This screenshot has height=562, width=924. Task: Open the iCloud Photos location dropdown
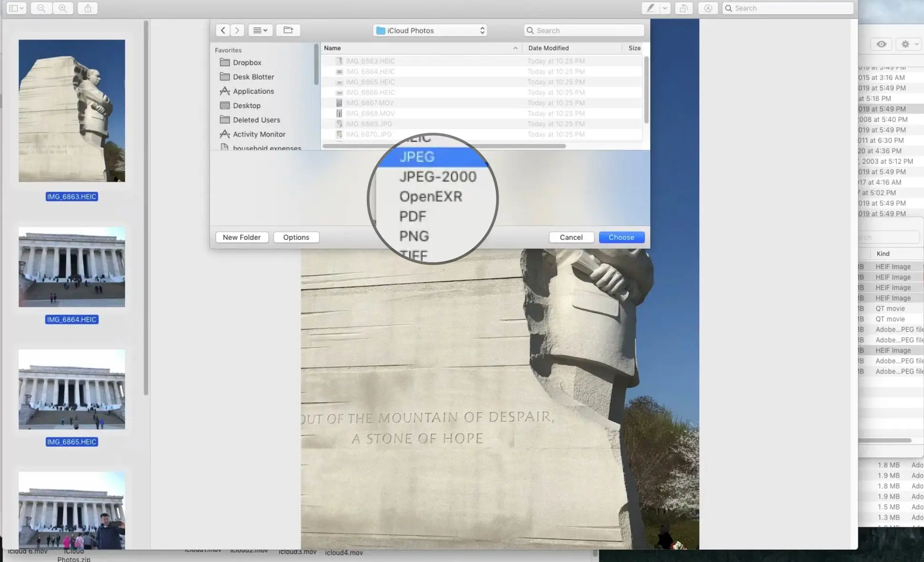(x=429, y=30)
